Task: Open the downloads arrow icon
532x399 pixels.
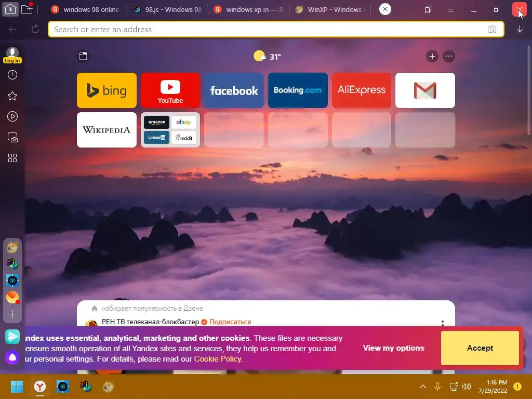Action: (520, 30)
